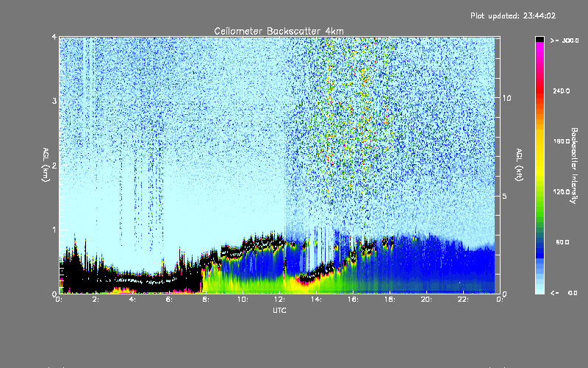Click the '2' km tick on left axis
Image resolution: width=588 pixels, height=368 pixels.
(54, 165)
